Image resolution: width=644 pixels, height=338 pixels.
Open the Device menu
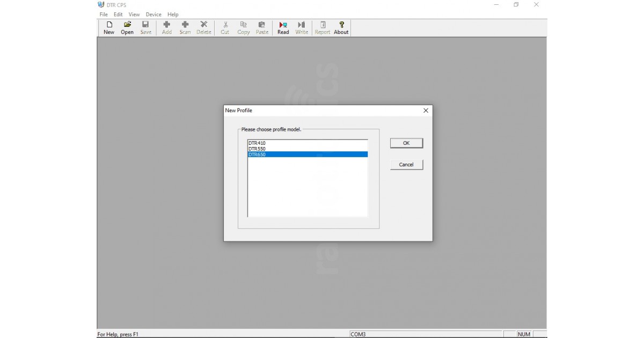153,14
